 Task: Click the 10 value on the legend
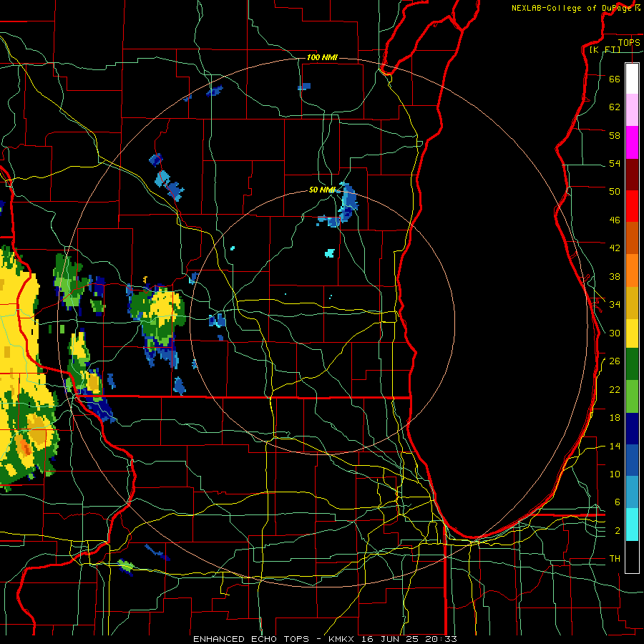point(615,474)
